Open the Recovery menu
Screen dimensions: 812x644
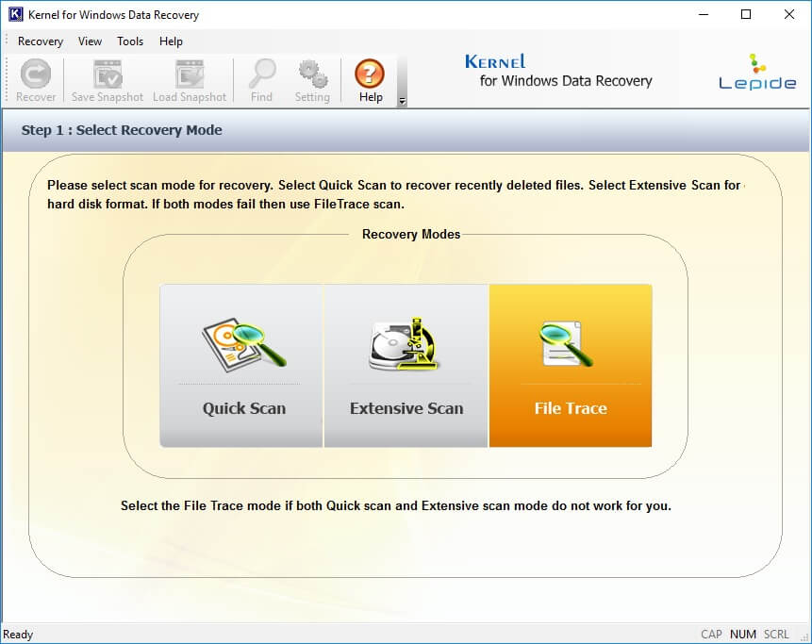[x=40, y=41]
